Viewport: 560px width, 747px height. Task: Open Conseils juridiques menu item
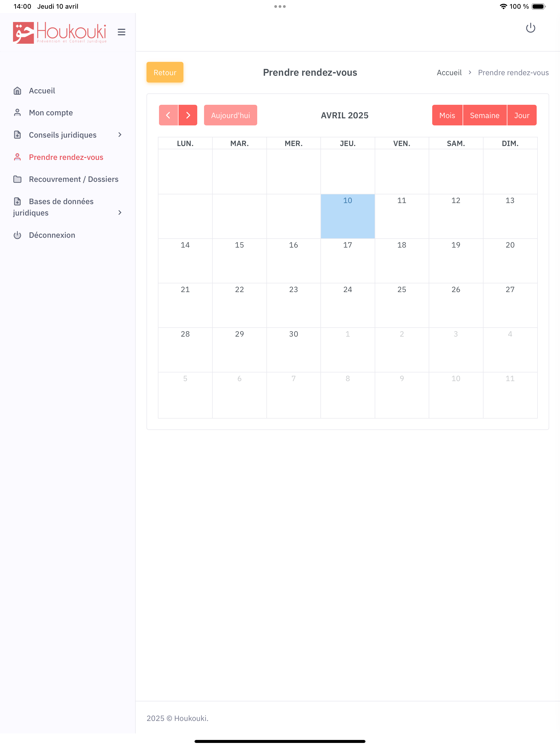click(x=63, y=135)
